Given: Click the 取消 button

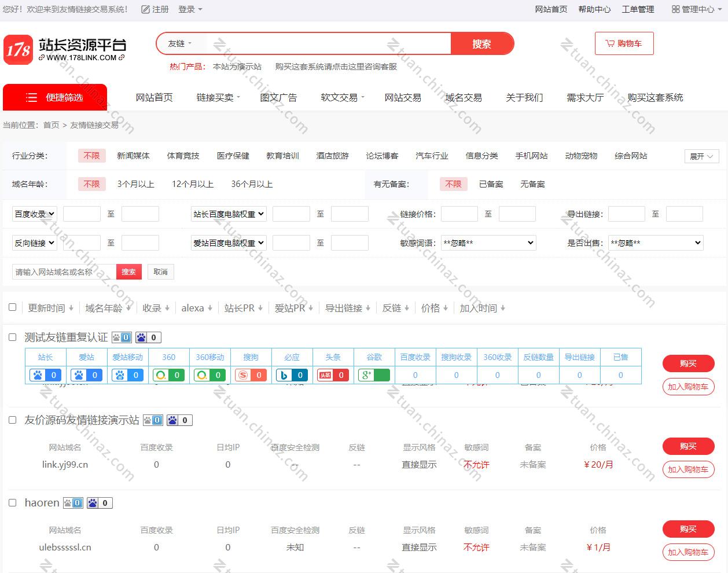Looking at the screenshot, I should click(161, 272).
